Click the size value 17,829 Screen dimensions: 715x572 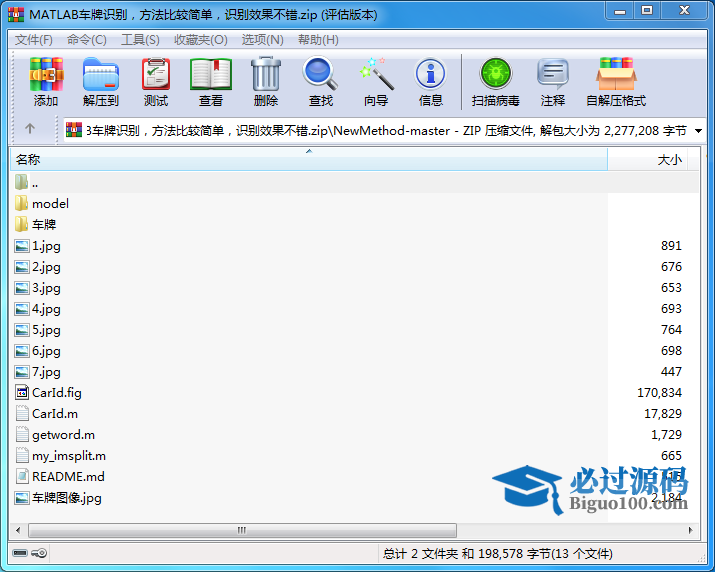(663, 413)
